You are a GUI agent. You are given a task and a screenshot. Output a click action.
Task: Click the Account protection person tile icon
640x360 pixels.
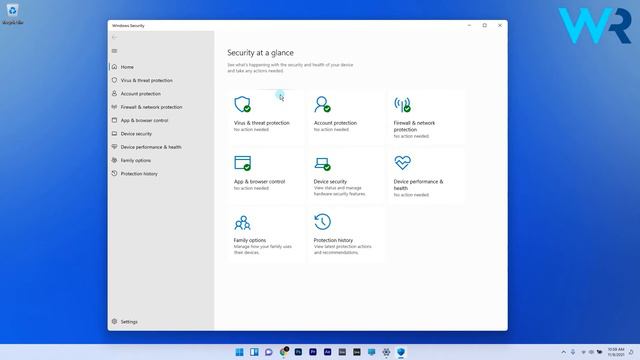pos(322,104)
